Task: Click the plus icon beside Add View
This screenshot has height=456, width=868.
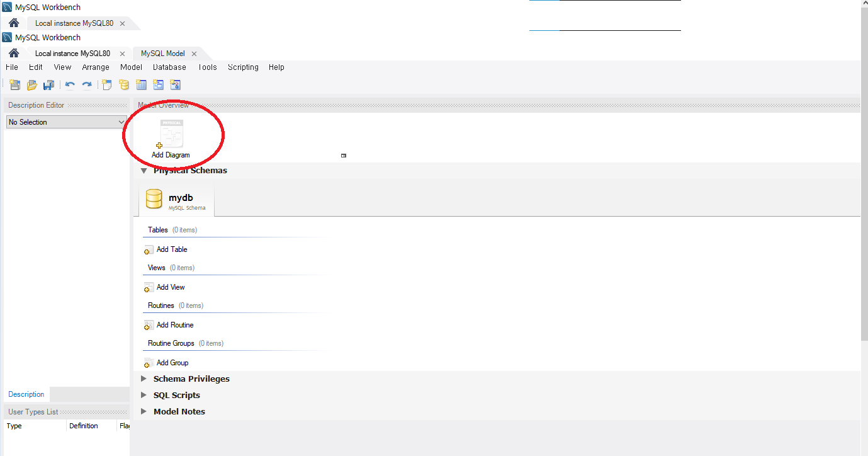Action: click(x=149, y=288)
